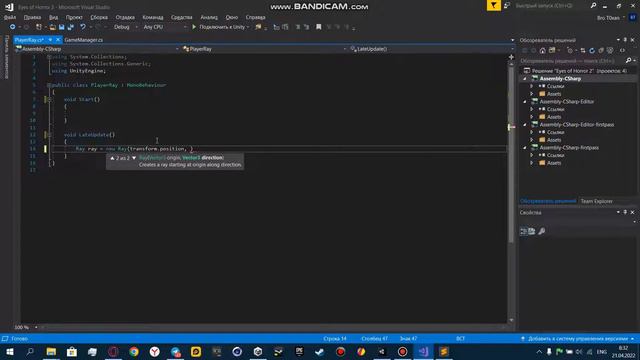Click the Attach to Unity button
The image size is (640, 360).
pyautogui.click(x=221, y=27)
